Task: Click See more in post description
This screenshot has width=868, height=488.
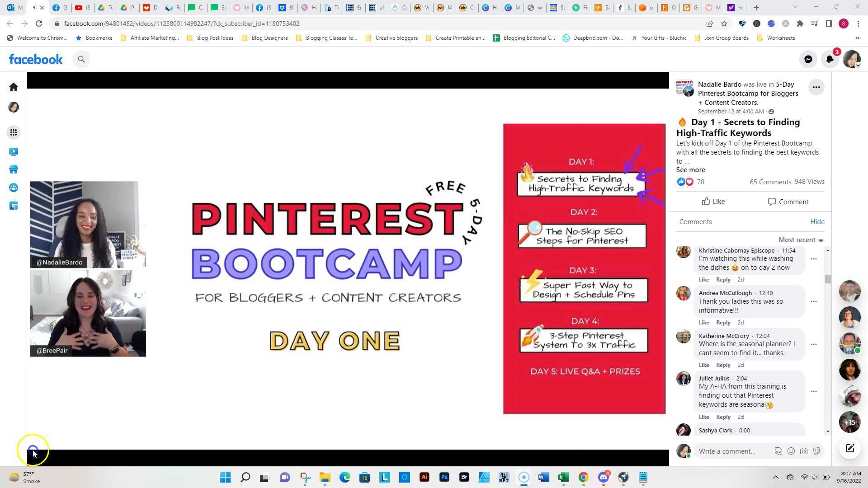Action: point(690,170)
